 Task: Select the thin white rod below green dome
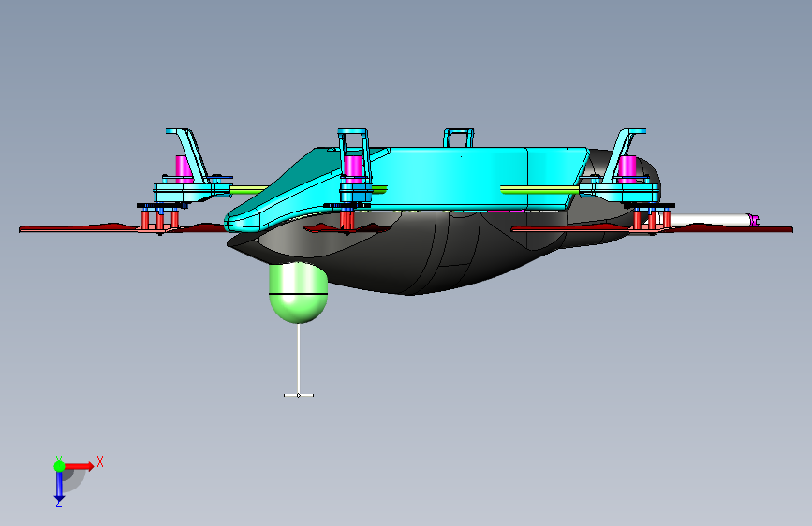298,359
